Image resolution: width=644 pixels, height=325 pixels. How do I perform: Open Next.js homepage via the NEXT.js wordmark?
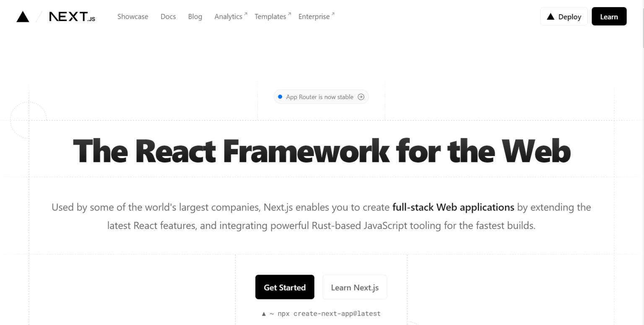[x=72, y=17]
